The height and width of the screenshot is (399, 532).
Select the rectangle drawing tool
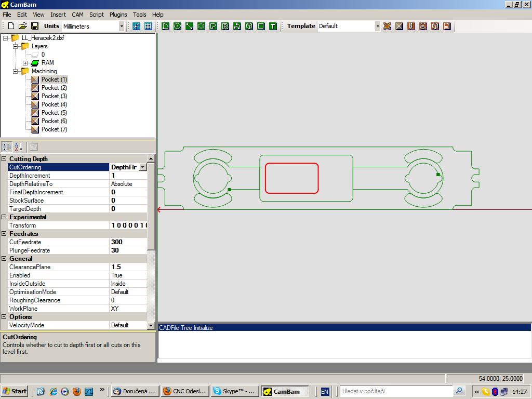261,26
